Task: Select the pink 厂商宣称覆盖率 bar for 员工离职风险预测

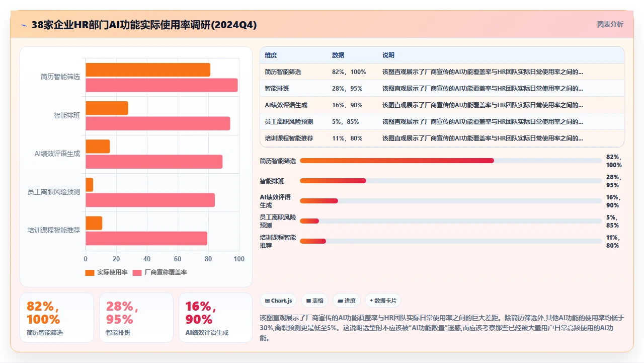Action: click(x=150, y=200)
